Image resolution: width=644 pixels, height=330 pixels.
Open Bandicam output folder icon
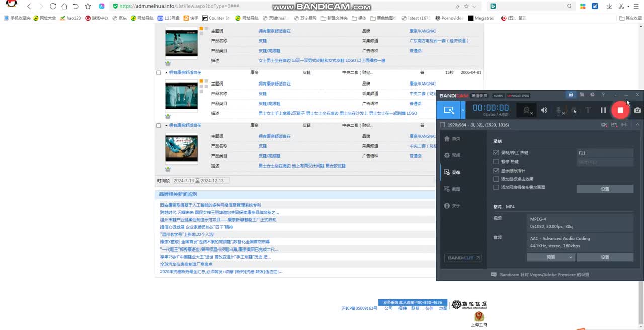(582, 95)
